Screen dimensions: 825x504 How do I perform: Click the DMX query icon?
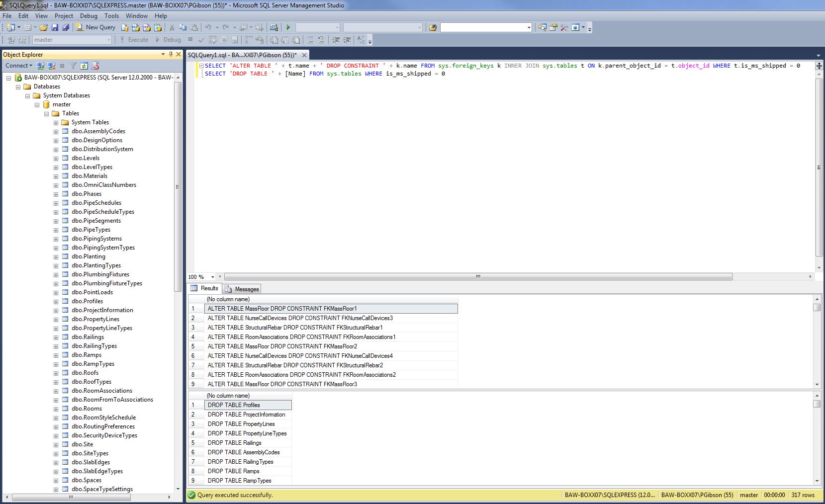(x=147, y=27)
